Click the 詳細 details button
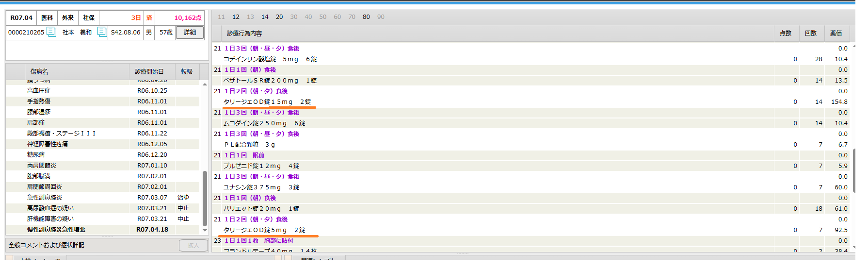Image resolution: width=868 pixels, height=269 pixels. (x=190, y=33)
